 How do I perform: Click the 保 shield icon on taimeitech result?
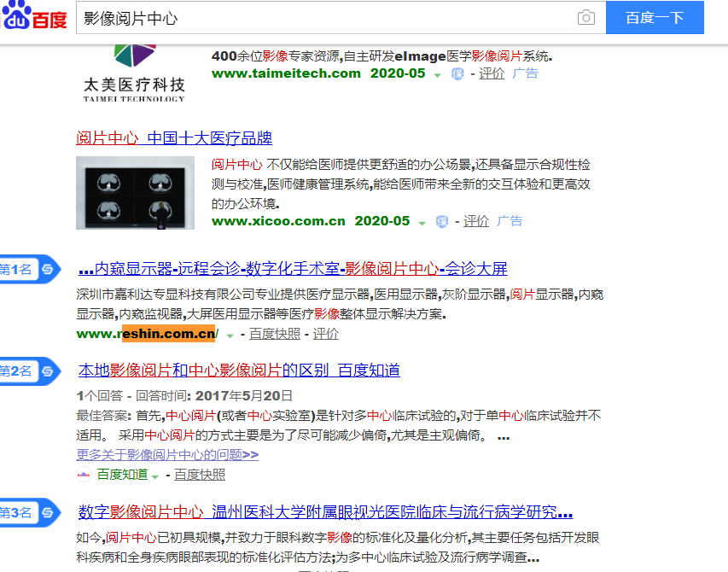pos(457,73)
